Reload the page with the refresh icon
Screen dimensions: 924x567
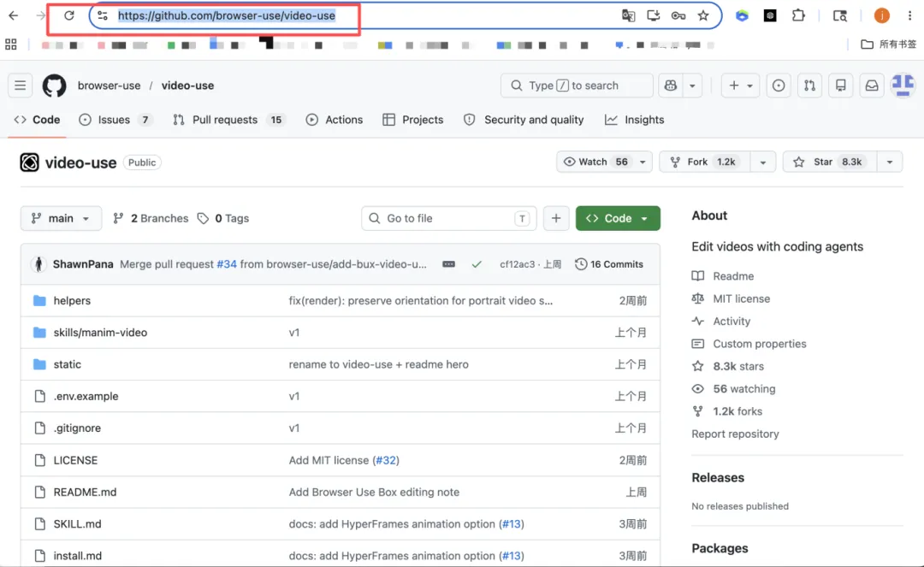point(69,16)
